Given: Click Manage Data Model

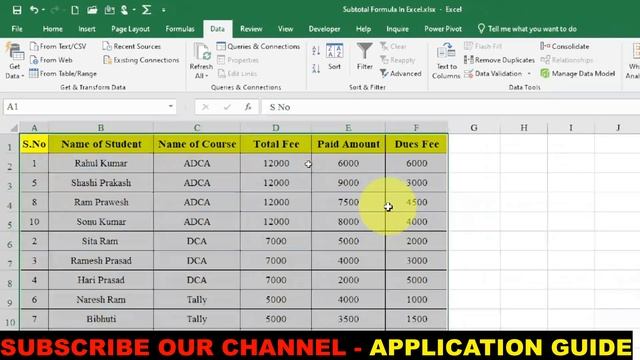Looking at the screenshot, I should (x=578, y=73).
